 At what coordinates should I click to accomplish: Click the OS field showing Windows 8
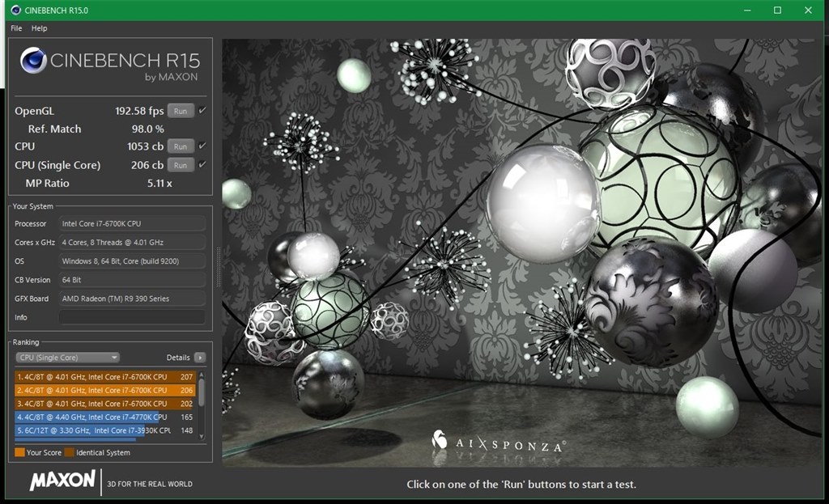[132, 261]
